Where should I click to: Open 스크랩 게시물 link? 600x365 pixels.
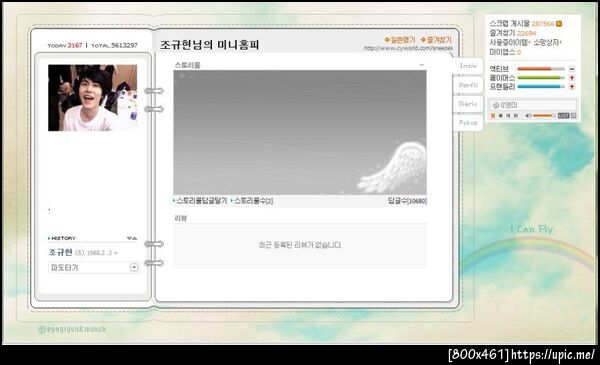[509, 24]
